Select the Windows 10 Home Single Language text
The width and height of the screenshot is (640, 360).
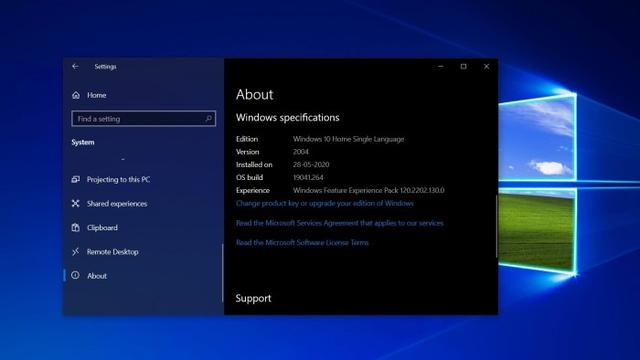[349, 139]
